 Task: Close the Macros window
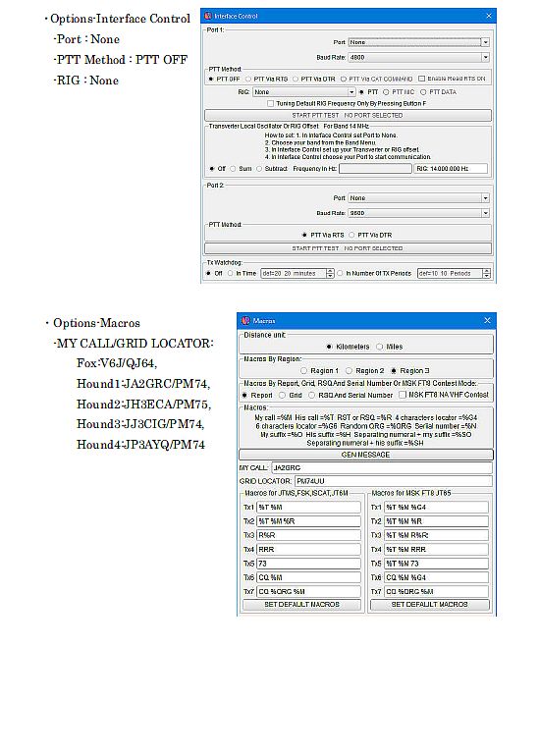tap(487, 321)
